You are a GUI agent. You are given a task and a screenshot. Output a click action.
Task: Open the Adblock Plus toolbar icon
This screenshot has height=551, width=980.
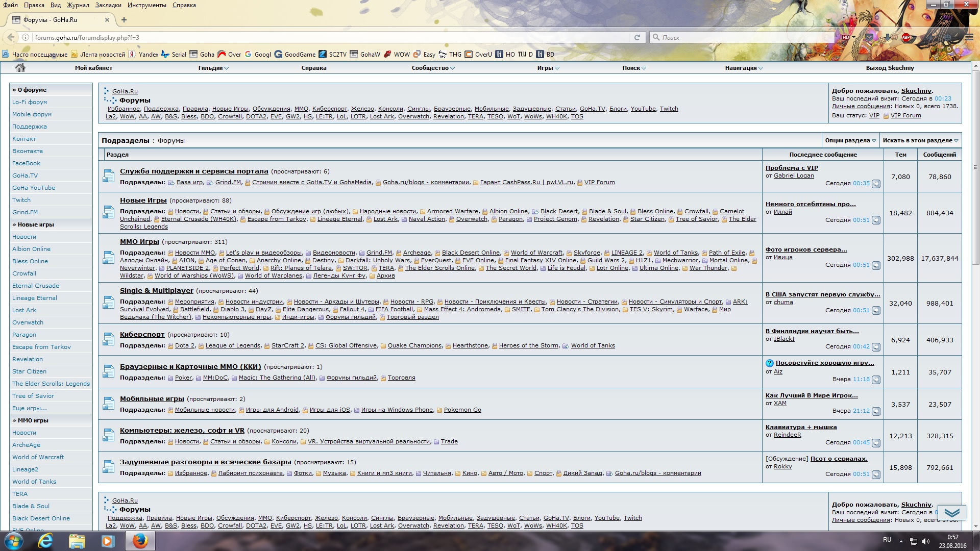[x=906, y=37]
